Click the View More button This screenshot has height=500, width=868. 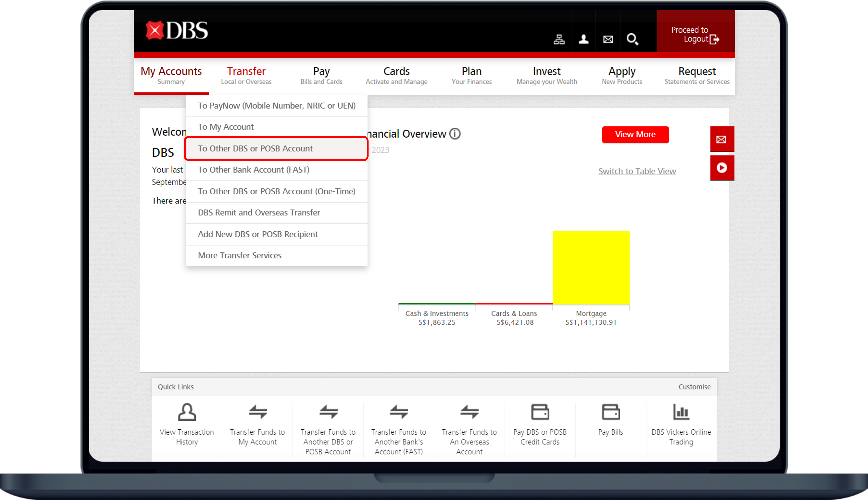pyautogui.click(x=635, y=134)
